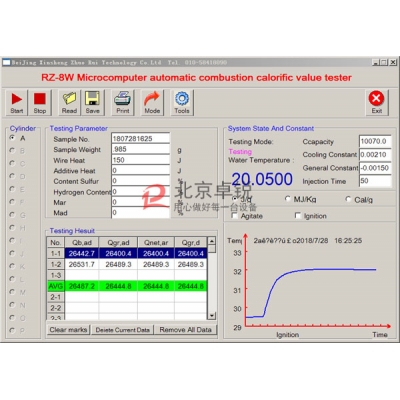Edit the Injection Time field

coord(375,181)
